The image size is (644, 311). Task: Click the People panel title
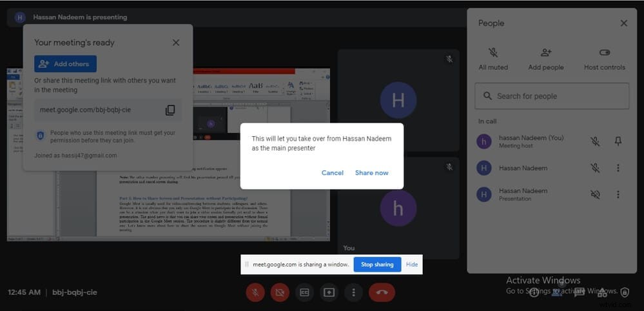tap(491, 23)
